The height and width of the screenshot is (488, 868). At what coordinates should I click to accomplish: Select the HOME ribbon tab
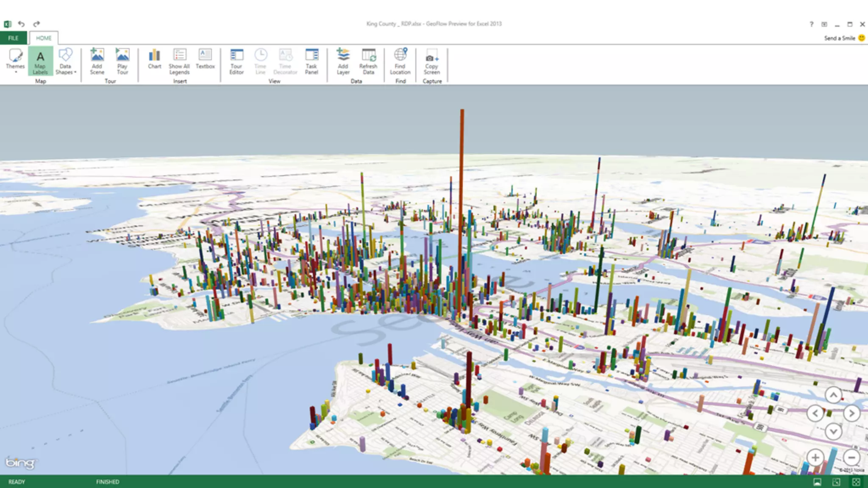(44, 38)
